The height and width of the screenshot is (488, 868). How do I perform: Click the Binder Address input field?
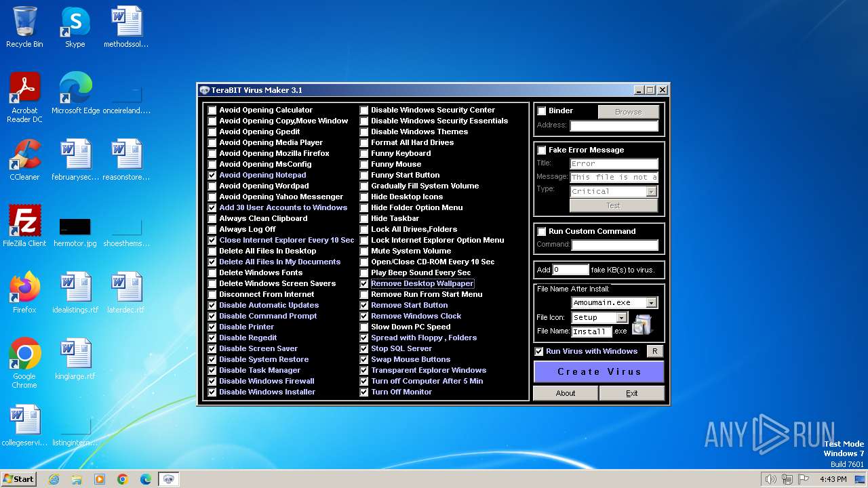coord(614,125)
